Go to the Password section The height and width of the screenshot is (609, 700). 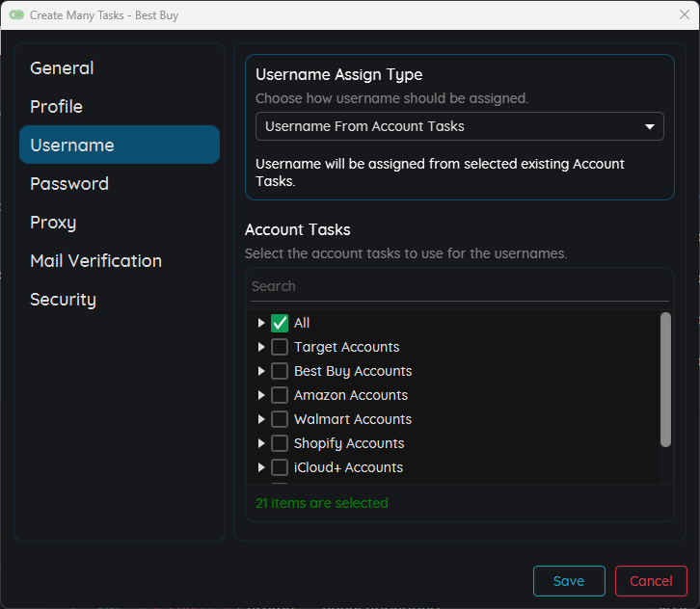point(69,184)
